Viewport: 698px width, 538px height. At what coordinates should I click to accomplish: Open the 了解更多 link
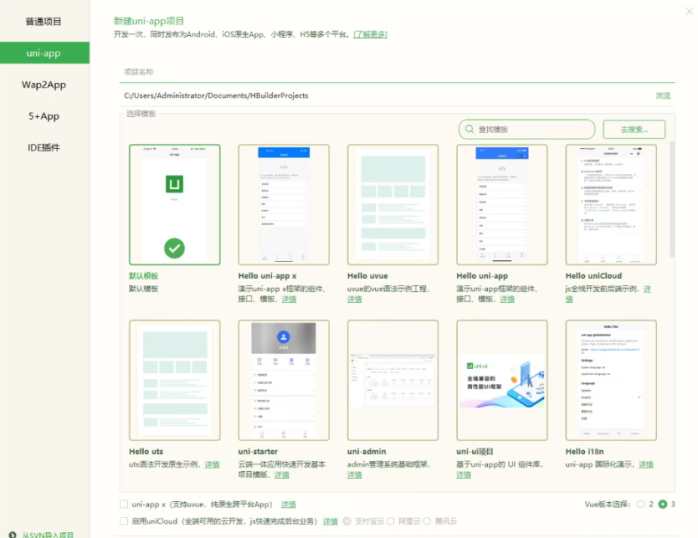[372, 34]
